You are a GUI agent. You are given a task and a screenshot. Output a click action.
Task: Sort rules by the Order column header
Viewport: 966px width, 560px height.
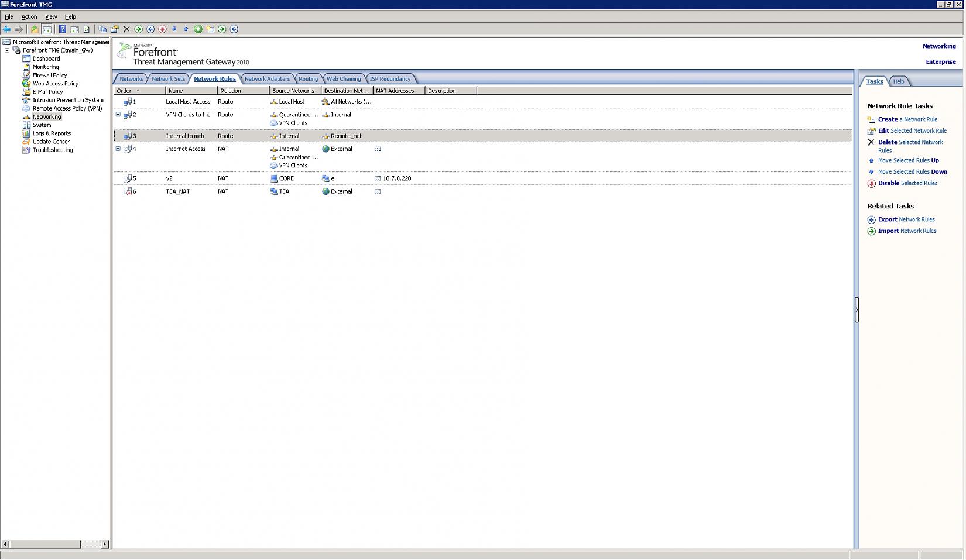tap(139, 91)
